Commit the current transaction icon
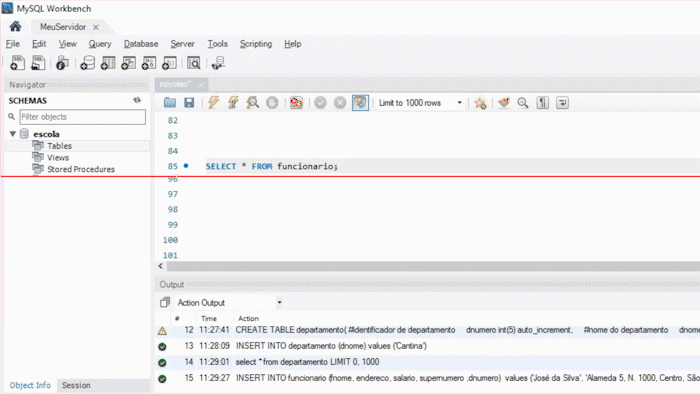 tap(321, 103)
